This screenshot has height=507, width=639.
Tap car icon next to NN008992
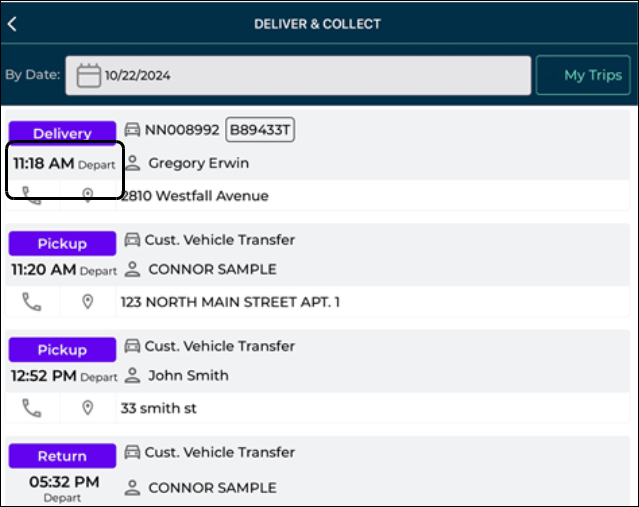point(132,130)
